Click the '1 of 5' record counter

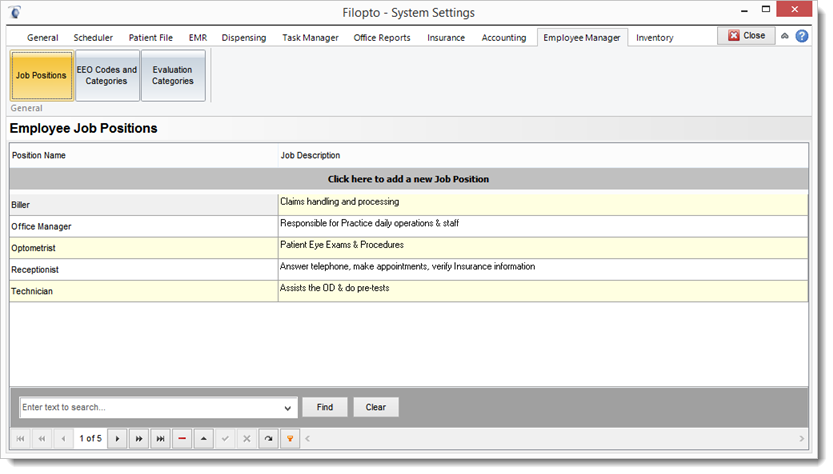90,438
